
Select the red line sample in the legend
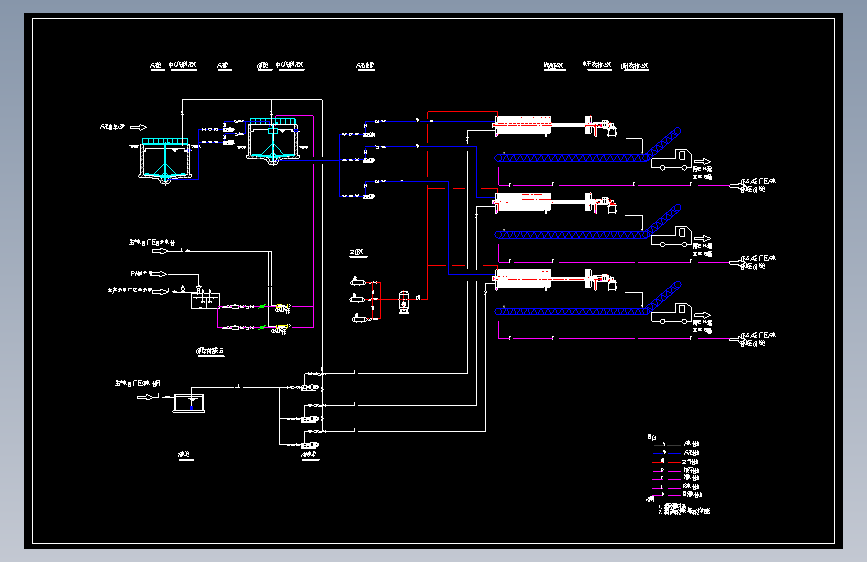click(667, 462)
